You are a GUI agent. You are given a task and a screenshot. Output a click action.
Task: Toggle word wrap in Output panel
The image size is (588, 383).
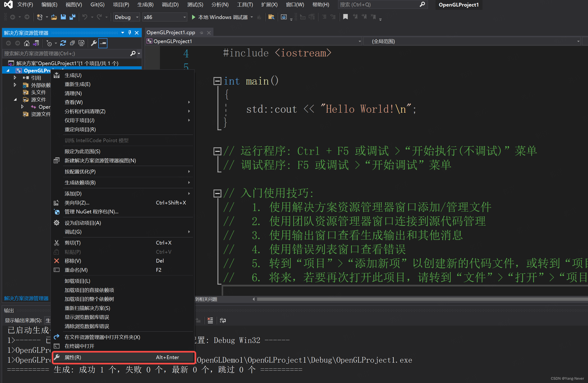pos(223,320)
